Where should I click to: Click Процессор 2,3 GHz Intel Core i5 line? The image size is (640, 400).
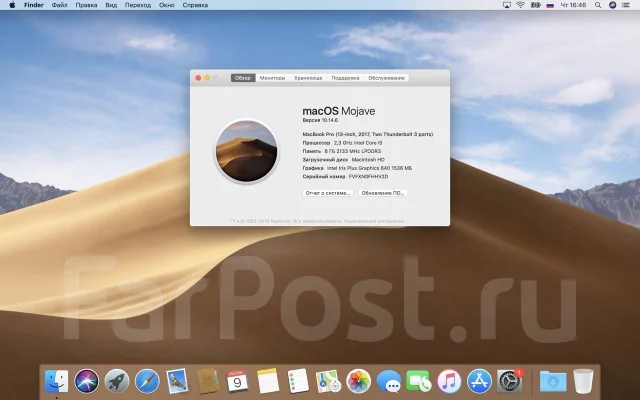pyautogui.click(x=342, y=143)
